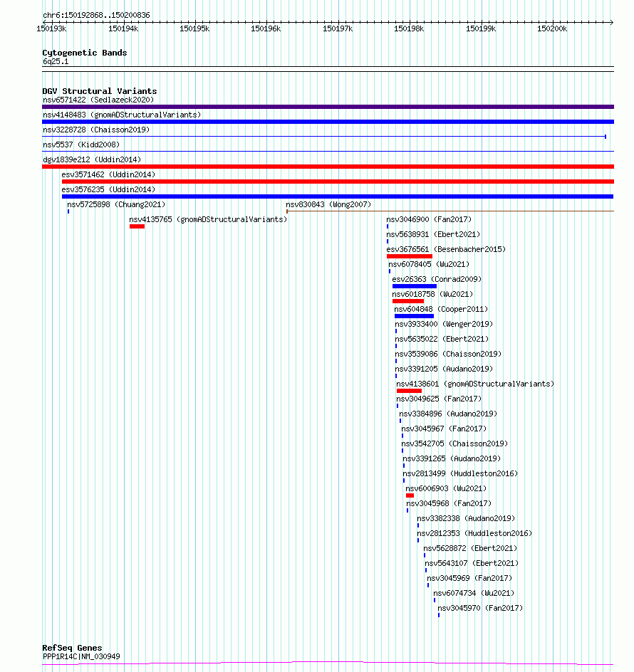This screenshot has width=634, height=672.
Task: Click the 6q25.1 cytogenetic band label
Action: (x=56, y=63)
